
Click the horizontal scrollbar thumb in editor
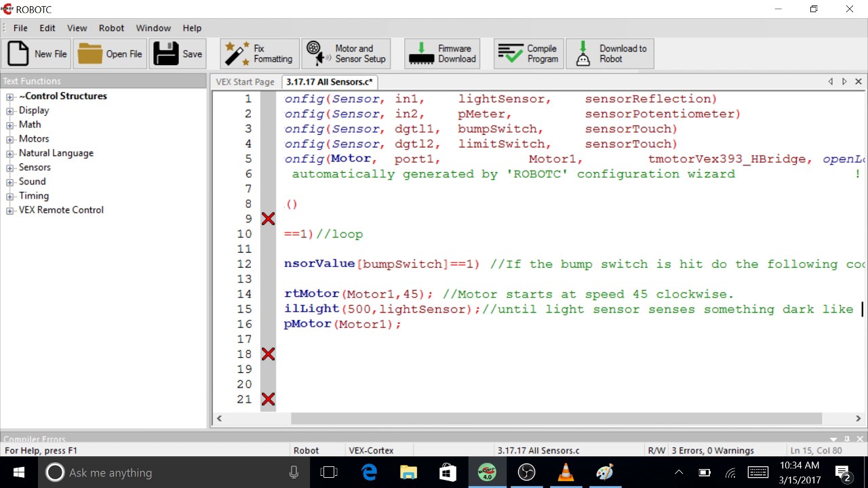[556, 419]
